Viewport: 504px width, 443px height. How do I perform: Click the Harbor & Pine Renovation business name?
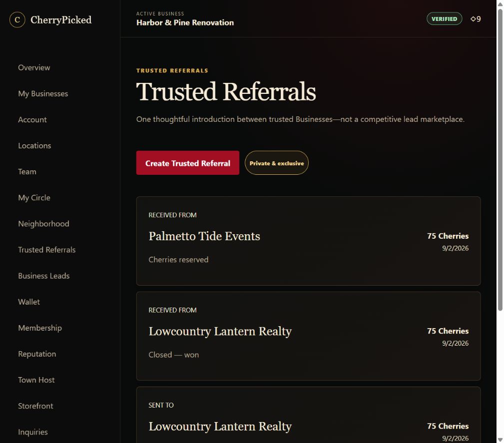click(185, 22)
